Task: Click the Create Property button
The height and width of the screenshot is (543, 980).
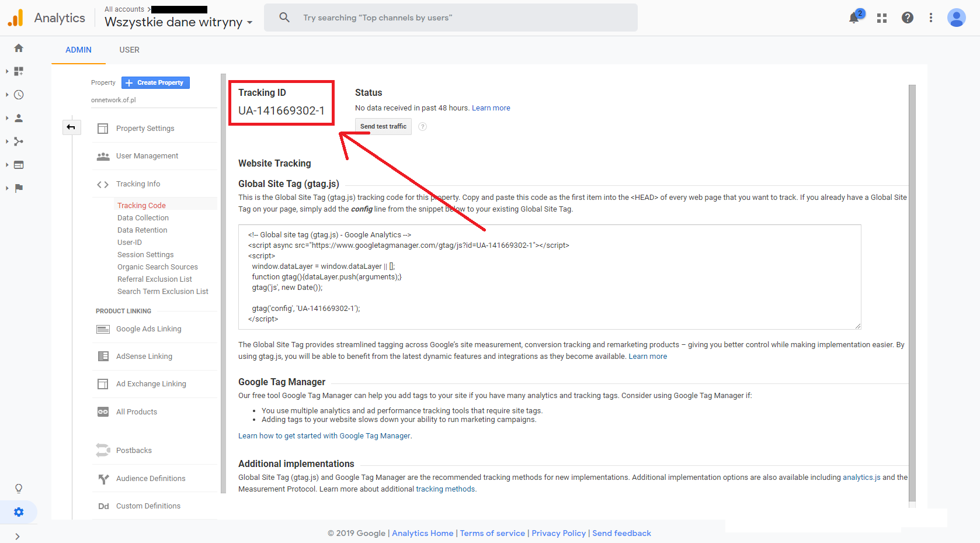Action: pos(155,82)
